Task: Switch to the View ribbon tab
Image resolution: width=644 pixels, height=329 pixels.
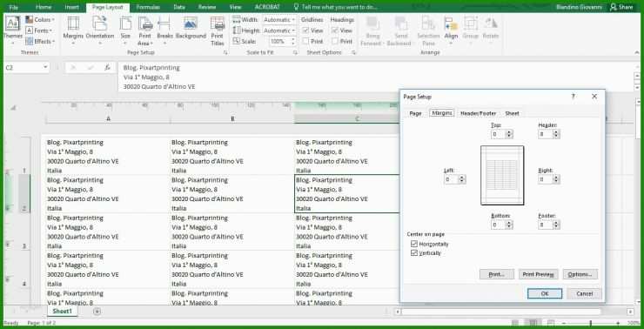Action: (x=235, y=7)
